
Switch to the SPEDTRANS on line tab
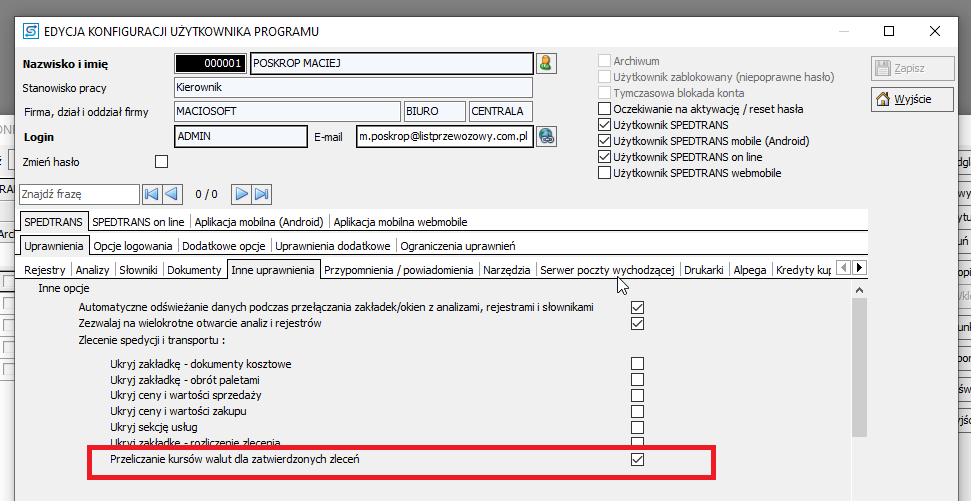coord(139,222)
